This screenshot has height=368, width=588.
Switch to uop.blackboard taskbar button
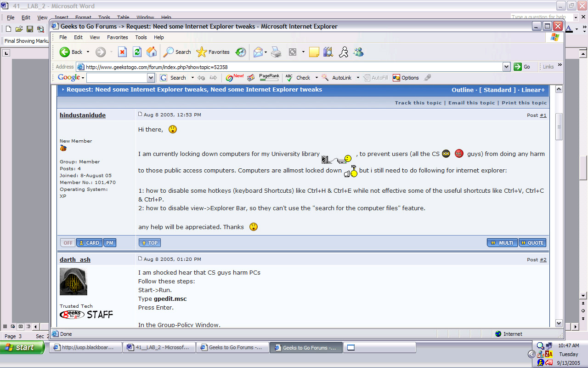(x=85, y=347)
